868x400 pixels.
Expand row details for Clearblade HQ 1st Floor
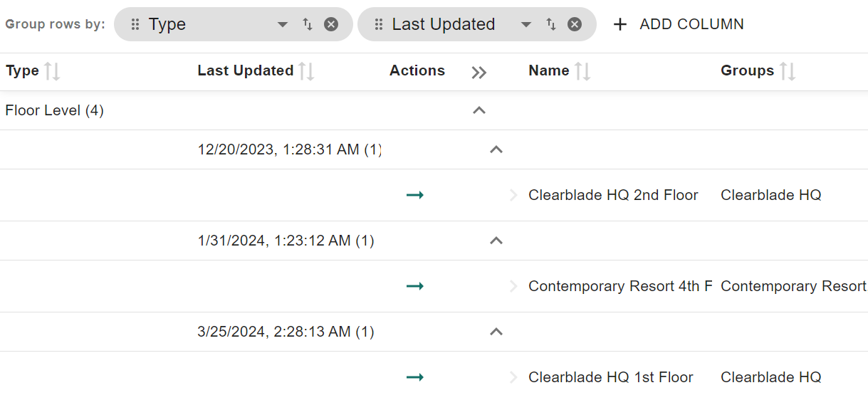pos(513,377)
